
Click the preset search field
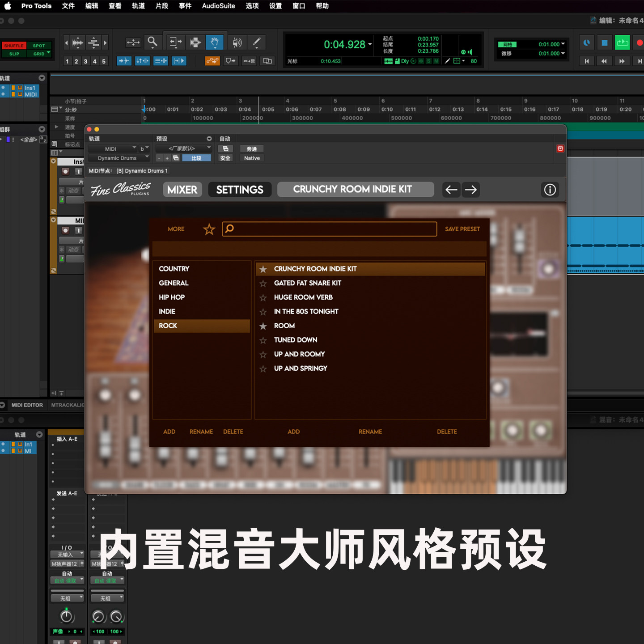pyautogui.click(x=330, y=229)
